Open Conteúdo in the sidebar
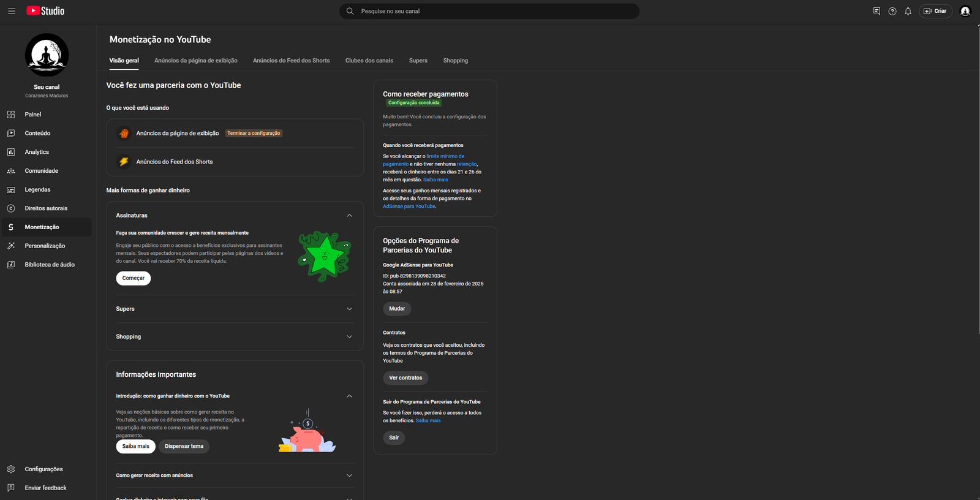The width and height of the screenshot is (980, 500). point(47,133)
